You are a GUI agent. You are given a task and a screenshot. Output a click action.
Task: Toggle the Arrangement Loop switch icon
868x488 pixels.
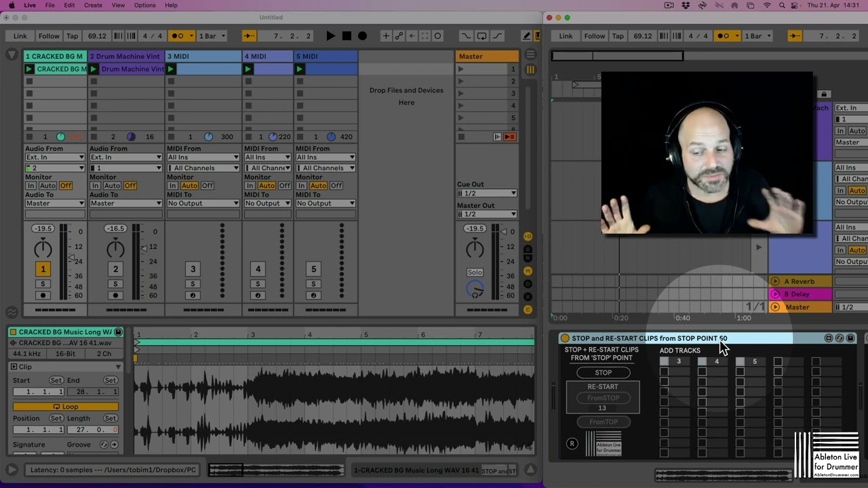coord(481,36)
